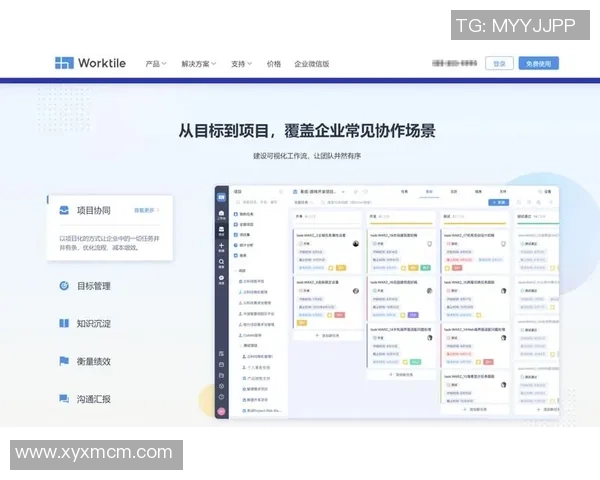The image size is (600, 480).
Task: Select the 项目协同 feature card
Action: pyautogui.click(x=110, y=228)
